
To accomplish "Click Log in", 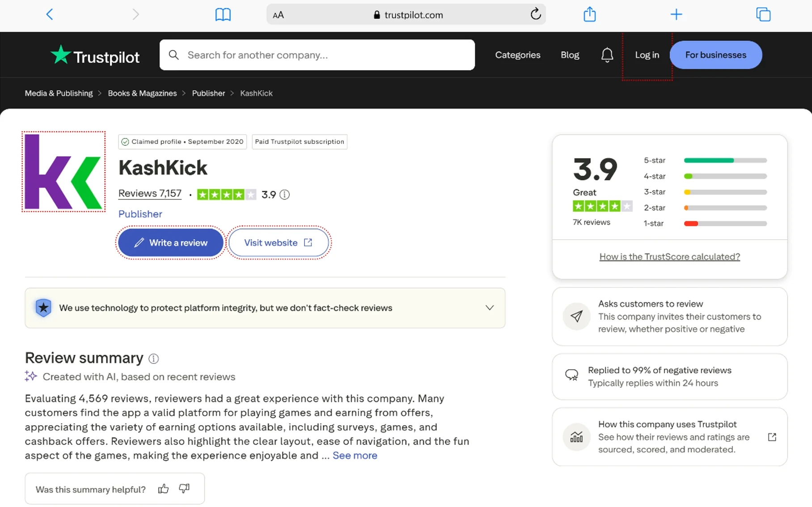I will [x=647, y=55].
